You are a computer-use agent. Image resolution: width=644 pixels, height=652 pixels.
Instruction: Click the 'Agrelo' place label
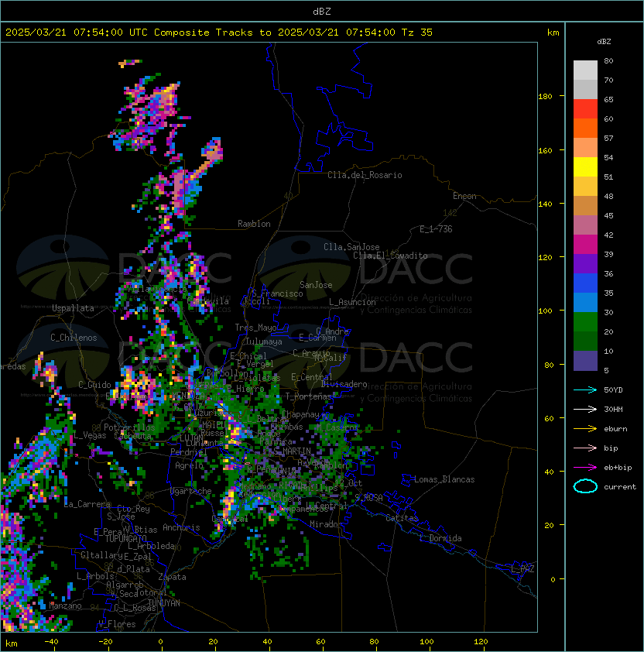click(189, 465)
